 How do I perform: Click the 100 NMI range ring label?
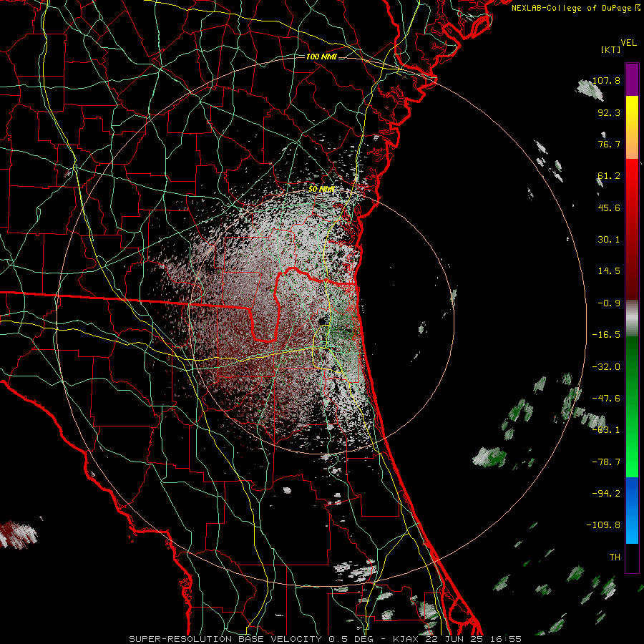pyautogui.click(x=321, y=57)
